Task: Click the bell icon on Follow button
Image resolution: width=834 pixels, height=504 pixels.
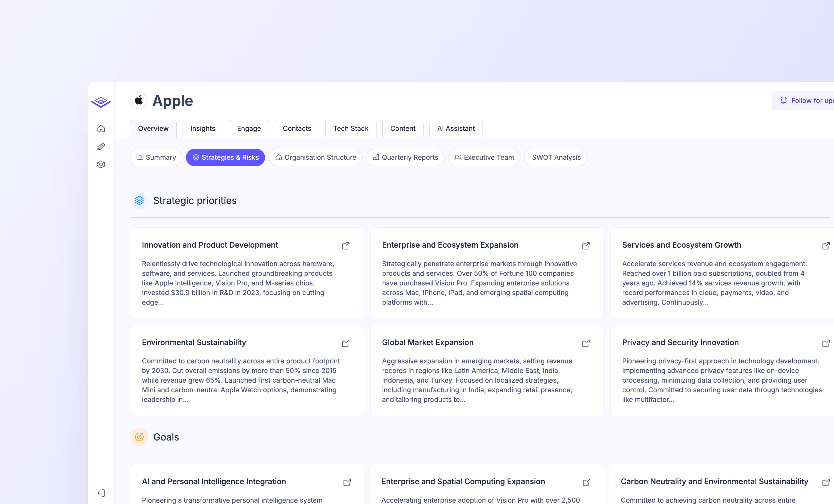Action: click(783, 101)
